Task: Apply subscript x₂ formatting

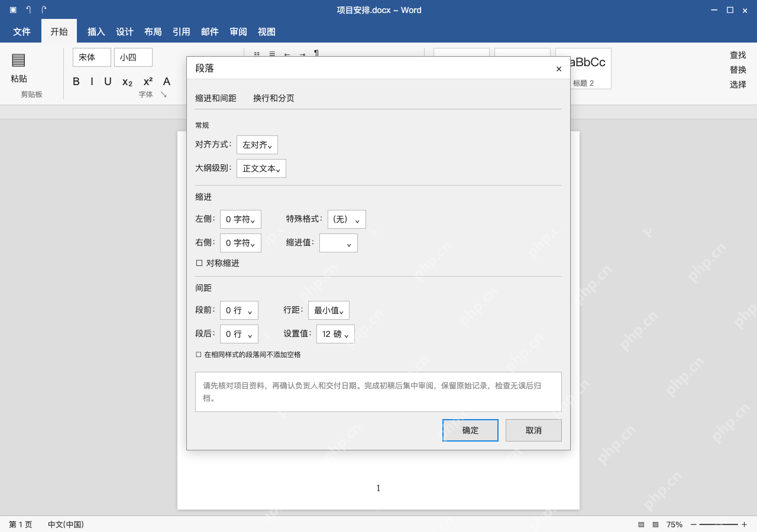Action: click(127, 82)
